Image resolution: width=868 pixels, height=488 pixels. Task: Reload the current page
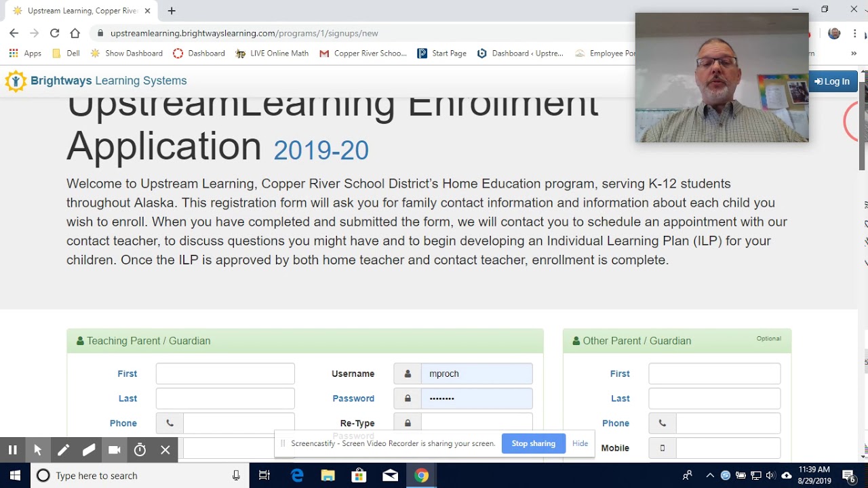click(54, 33)
